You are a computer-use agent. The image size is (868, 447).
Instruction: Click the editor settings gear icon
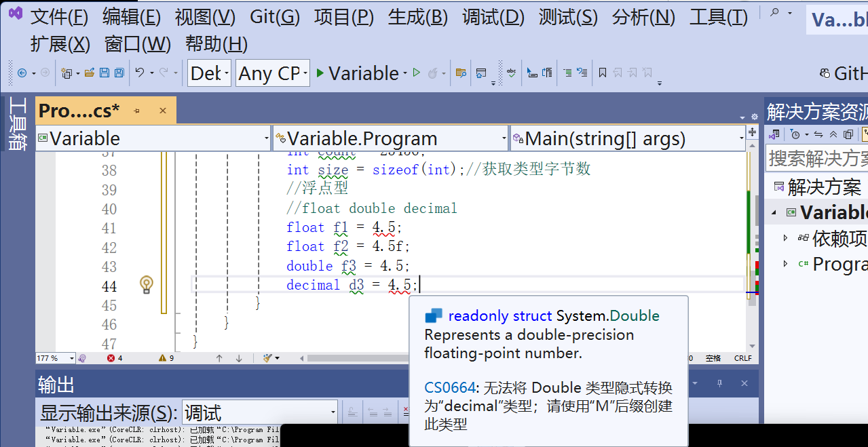755,117
